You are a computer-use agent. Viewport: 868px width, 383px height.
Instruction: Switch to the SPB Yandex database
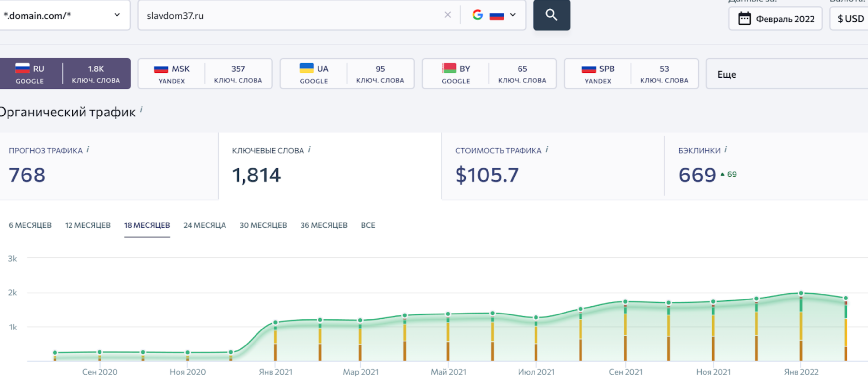(631, 74)
